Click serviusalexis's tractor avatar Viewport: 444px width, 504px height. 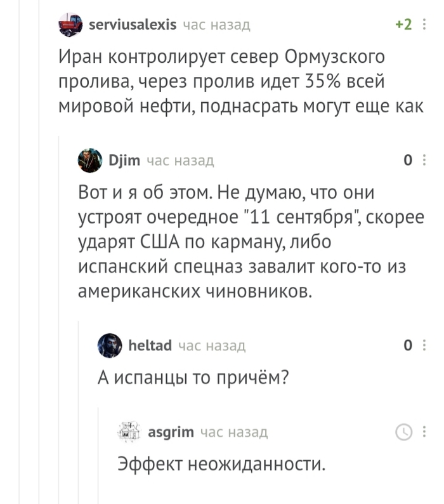[70, 26]
